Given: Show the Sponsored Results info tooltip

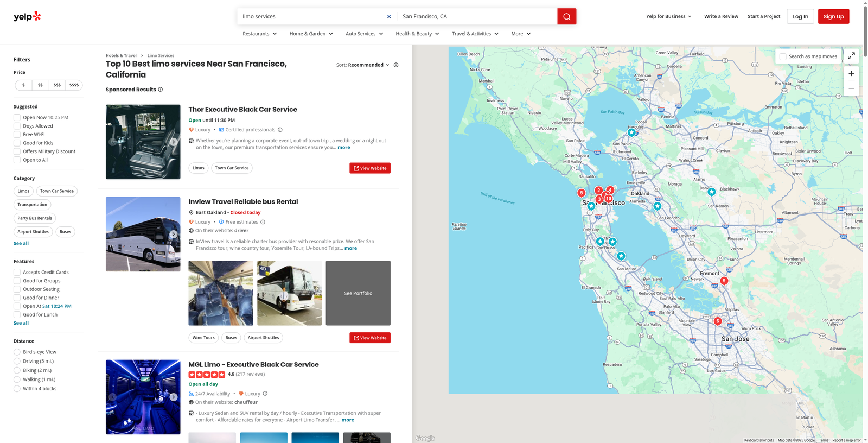Looking at the screenshot, I should click(160, 90).
